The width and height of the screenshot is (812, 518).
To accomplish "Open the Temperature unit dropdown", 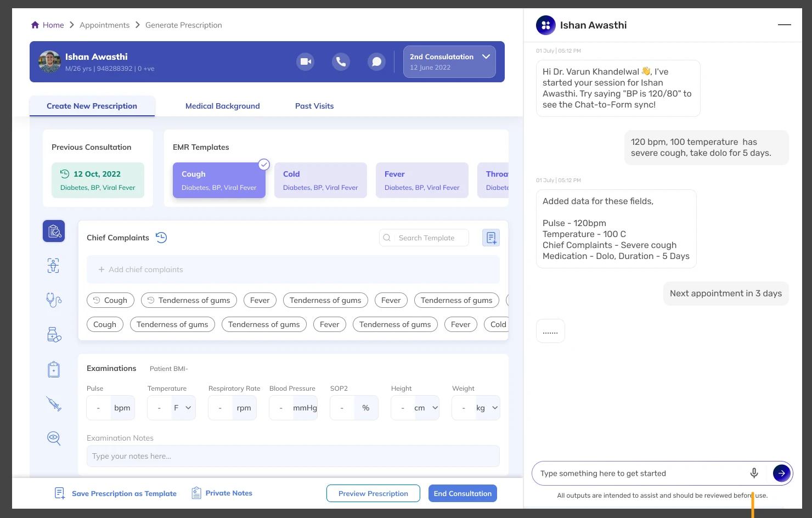I will pos(183,408).
